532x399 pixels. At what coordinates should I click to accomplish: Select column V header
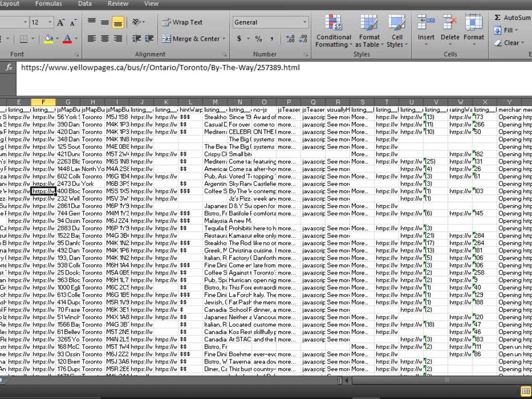click(436, 102)
